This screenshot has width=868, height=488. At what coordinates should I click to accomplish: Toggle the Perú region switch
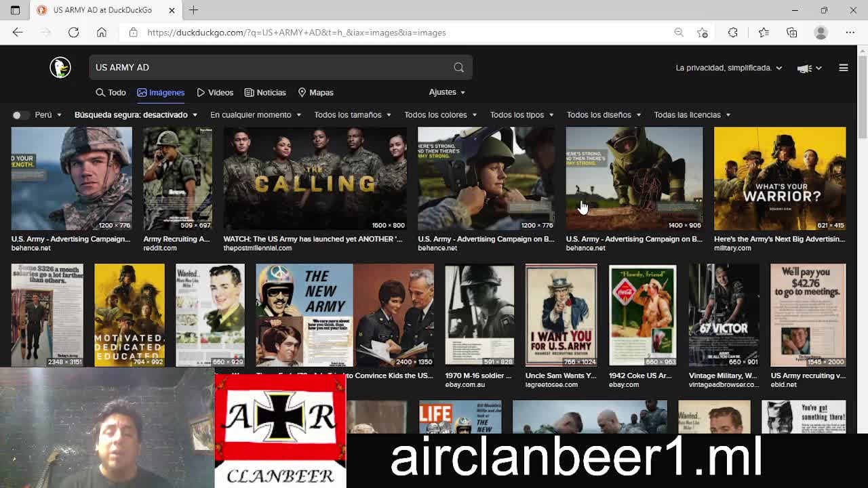coord(20,115)
